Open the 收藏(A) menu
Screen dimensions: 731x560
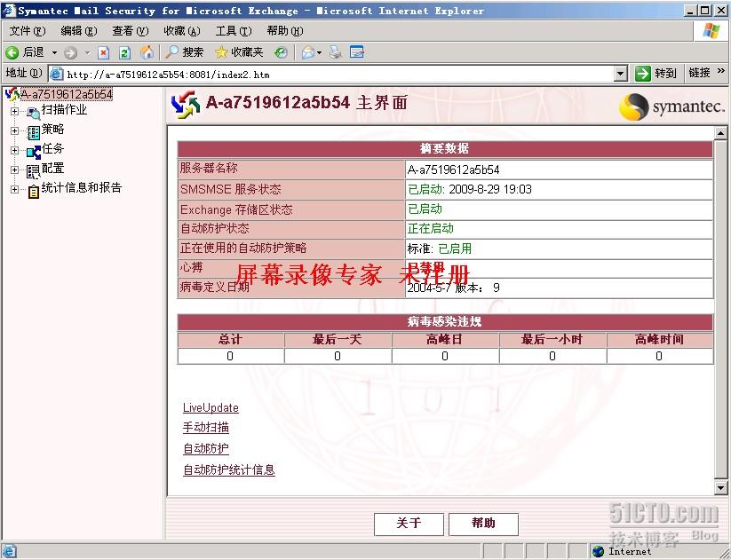click(182, 31)
